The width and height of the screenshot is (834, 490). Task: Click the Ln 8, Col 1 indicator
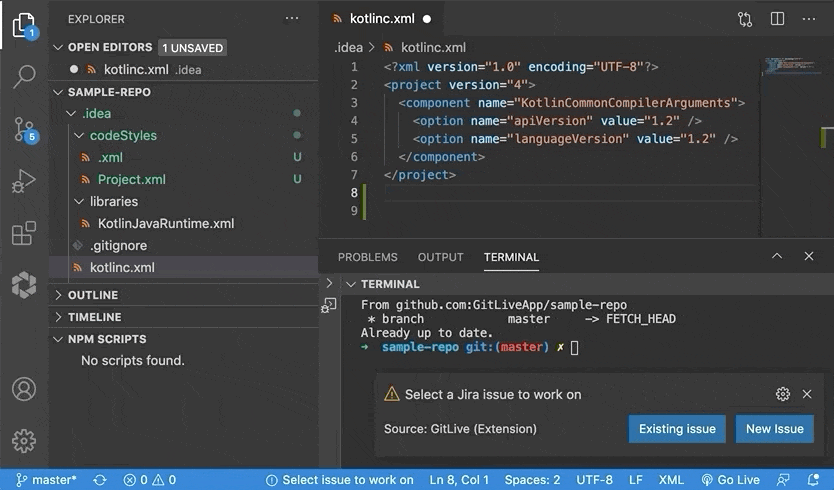pyautogui.click(x=459, y=480)
